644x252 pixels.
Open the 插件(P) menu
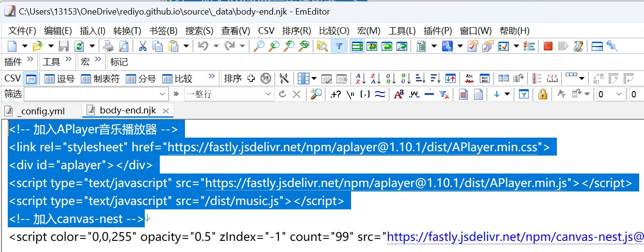(x=438, y=31)
